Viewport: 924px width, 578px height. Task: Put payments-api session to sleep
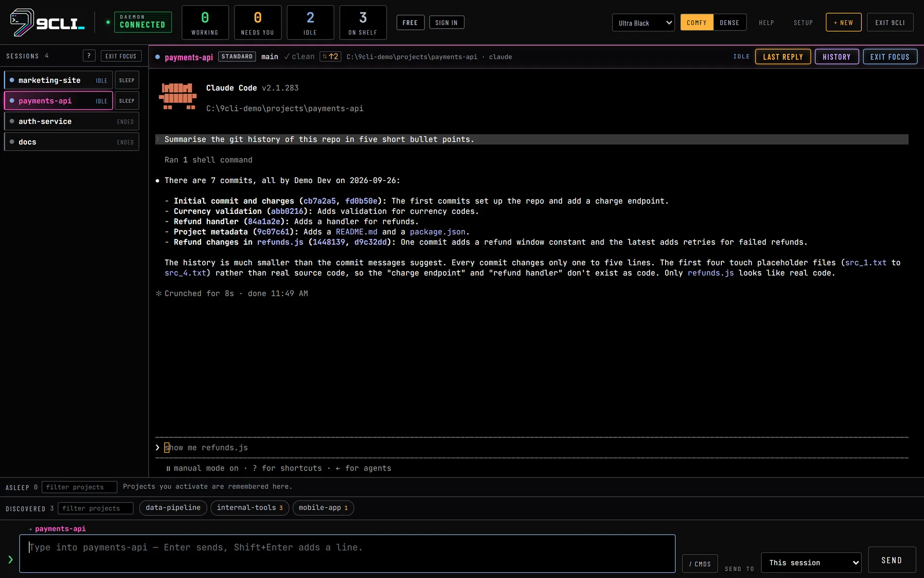tap(127, 101)
